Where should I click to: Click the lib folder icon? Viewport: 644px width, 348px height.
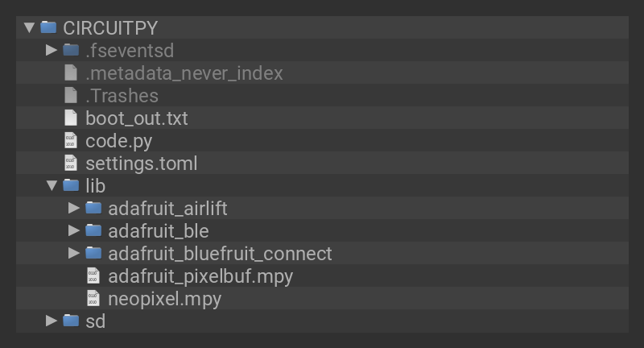(x=71, y=185)
